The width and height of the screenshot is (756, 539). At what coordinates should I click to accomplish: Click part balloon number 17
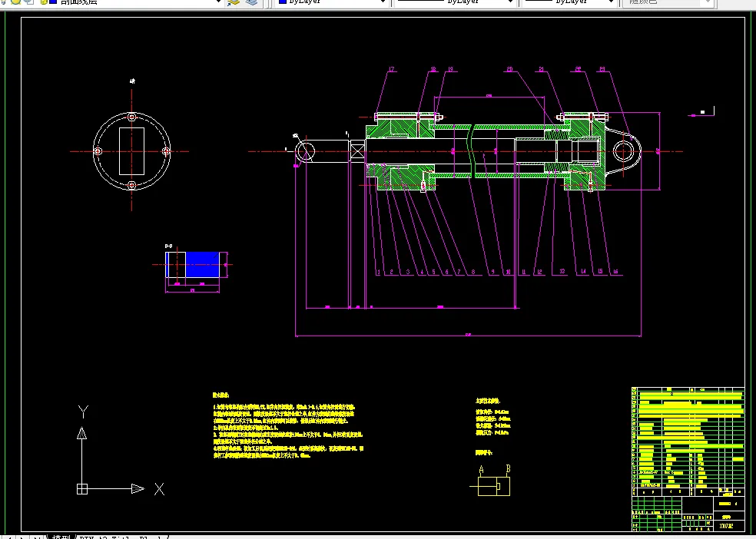(x=392, y=69)
